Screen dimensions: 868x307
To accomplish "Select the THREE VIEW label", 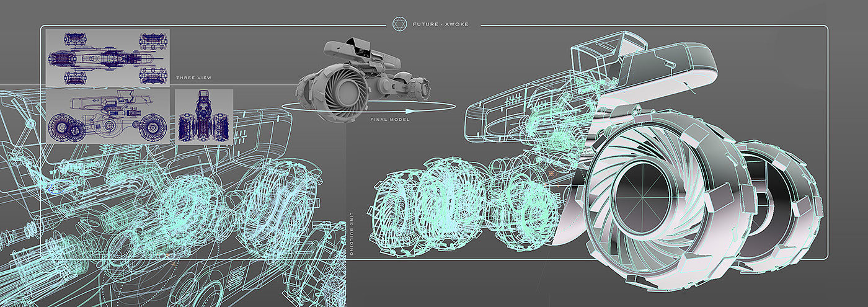I will pyautogui.click(x=194, y=78).
